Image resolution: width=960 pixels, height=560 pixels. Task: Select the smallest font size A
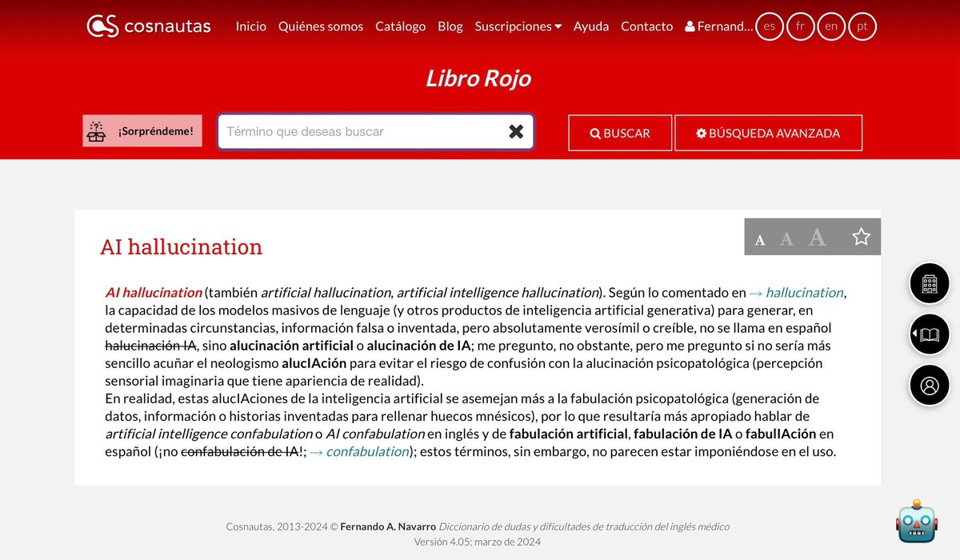coord(760,239)
